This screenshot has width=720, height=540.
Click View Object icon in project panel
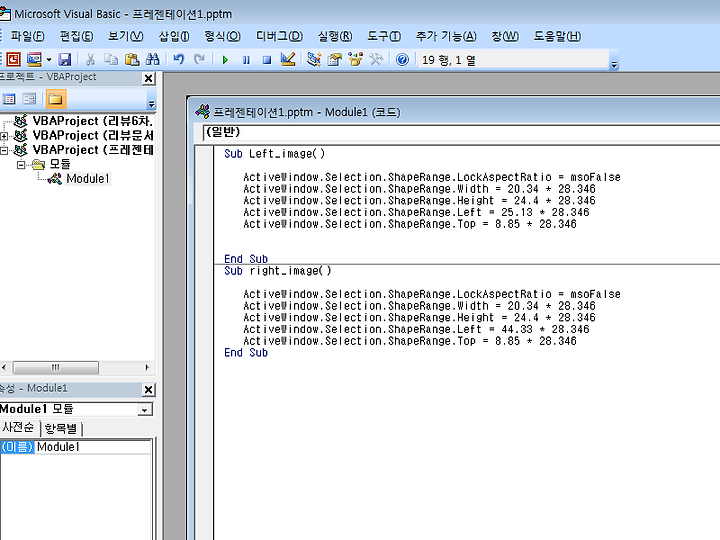(29, 99)
